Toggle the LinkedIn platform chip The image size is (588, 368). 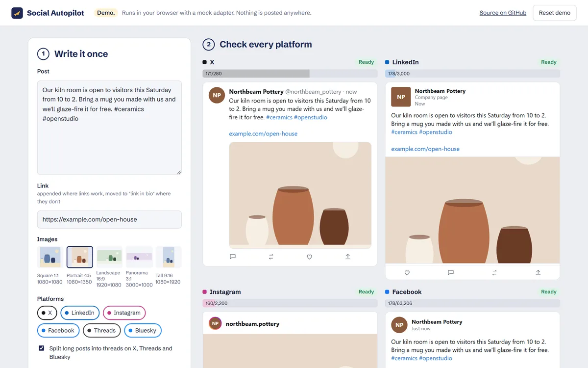(80, 313)
